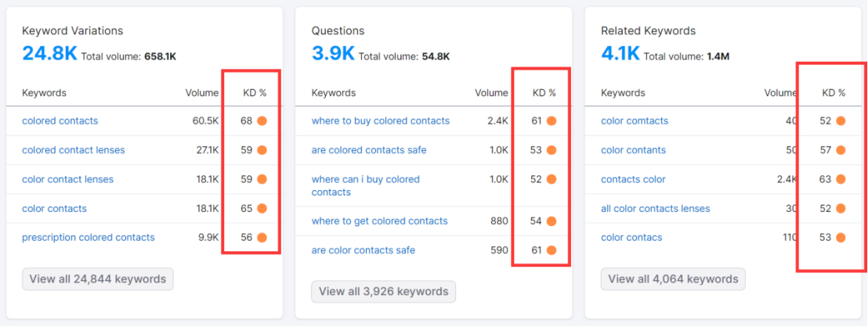Click KD dot for "are color contacts safe"
Viewport: 868px width, 327px height.
tap(552, 250)
